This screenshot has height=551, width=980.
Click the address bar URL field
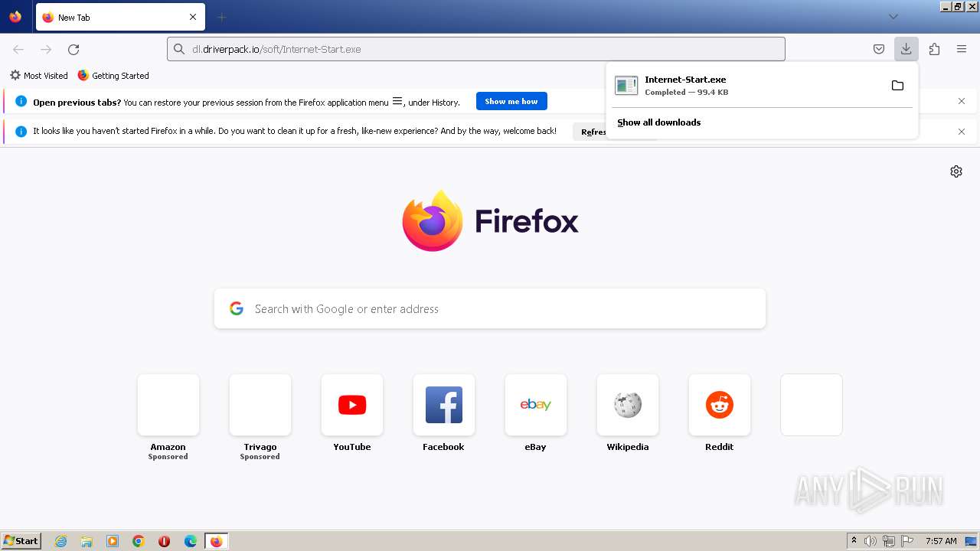pyautogui.click(x=476, y=49)
